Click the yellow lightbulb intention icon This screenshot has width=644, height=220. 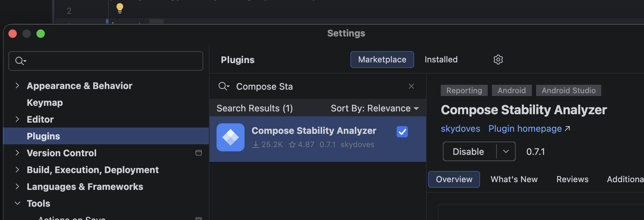pos(120,8)
